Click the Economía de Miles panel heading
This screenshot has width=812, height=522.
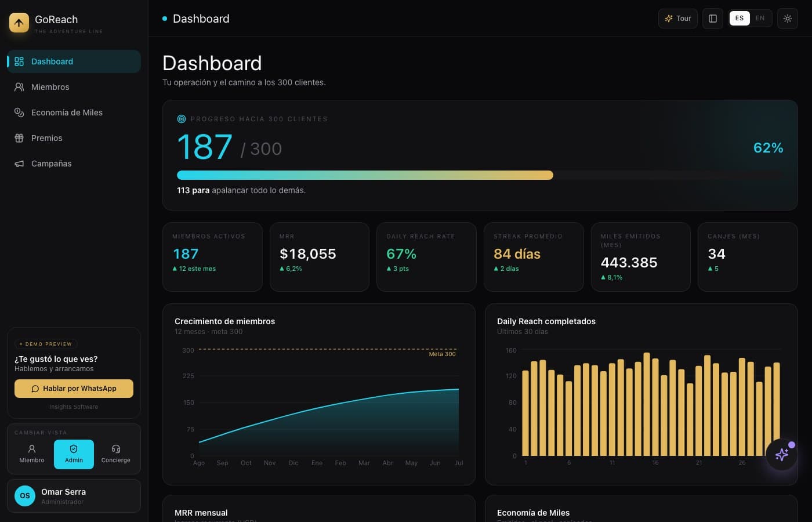(533, 513)
